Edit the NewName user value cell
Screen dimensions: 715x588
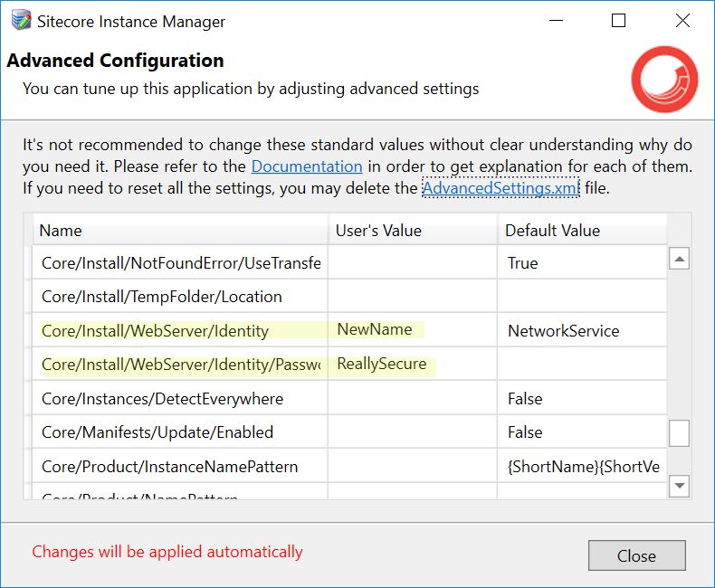click(413, 329)
